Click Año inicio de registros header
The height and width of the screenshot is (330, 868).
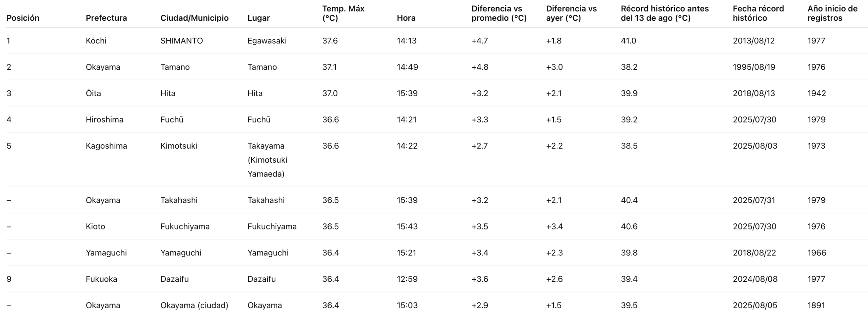(832, 13)
